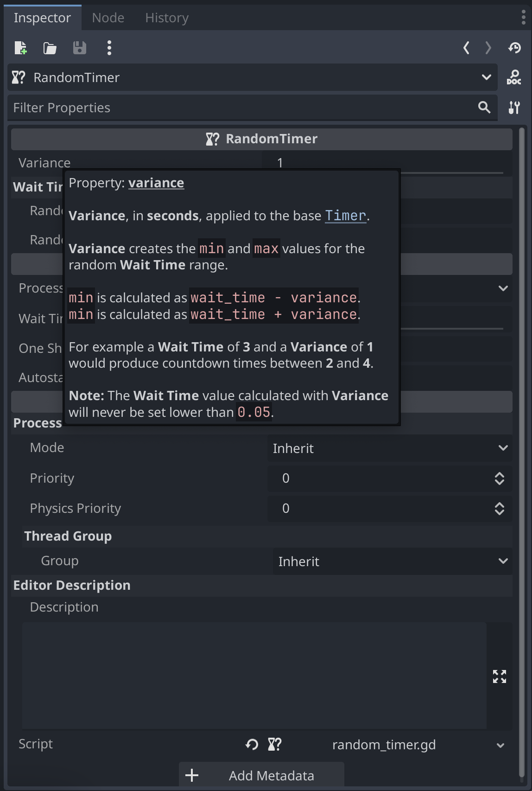The width and height of the screenshot is (532, 791).
Task: Click the Mode property label
Action: tap(47, 448)
